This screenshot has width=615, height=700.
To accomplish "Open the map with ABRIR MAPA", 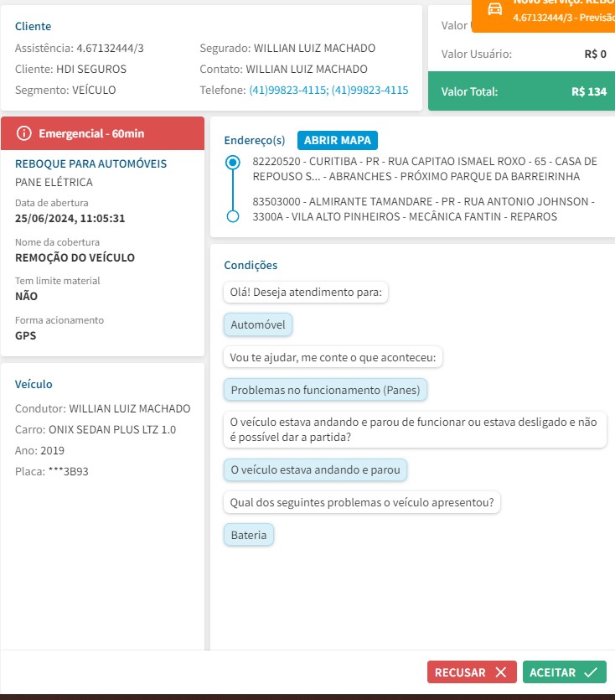I will (x=338, y=140).
